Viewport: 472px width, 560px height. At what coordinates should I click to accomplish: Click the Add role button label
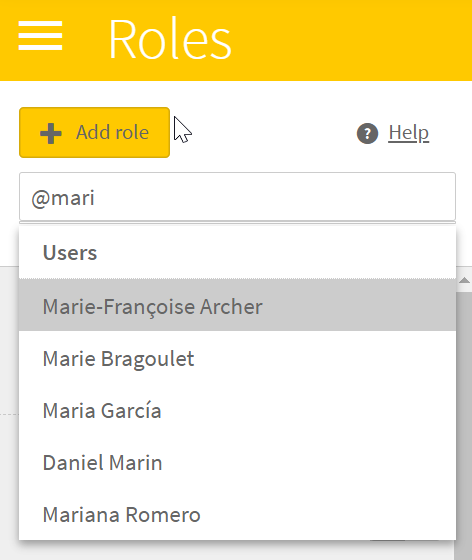point(112,132)
